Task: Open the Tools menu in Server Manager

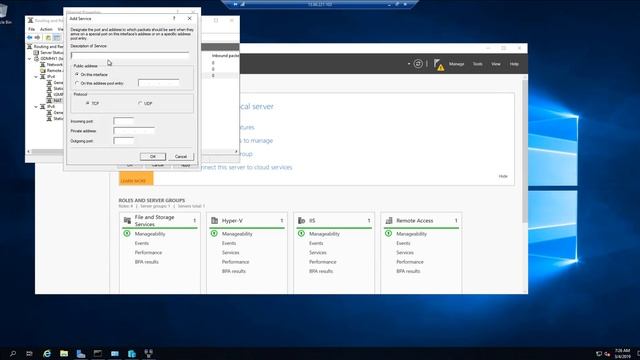Action: (477, 64)
